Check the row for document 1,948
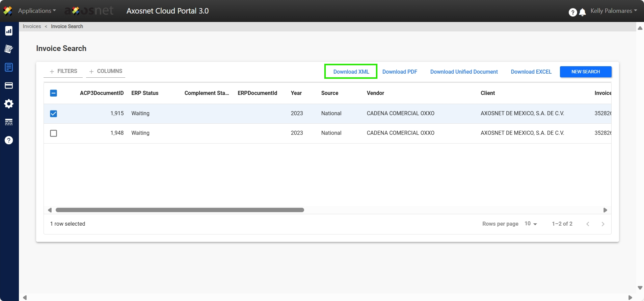The height and width of the screenshot is (301, 644). [53, 133]
